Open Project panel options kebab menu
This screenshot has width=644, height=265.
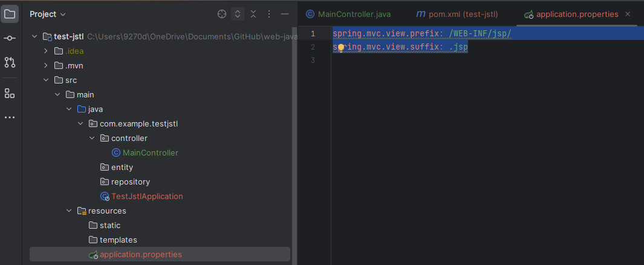269,14
